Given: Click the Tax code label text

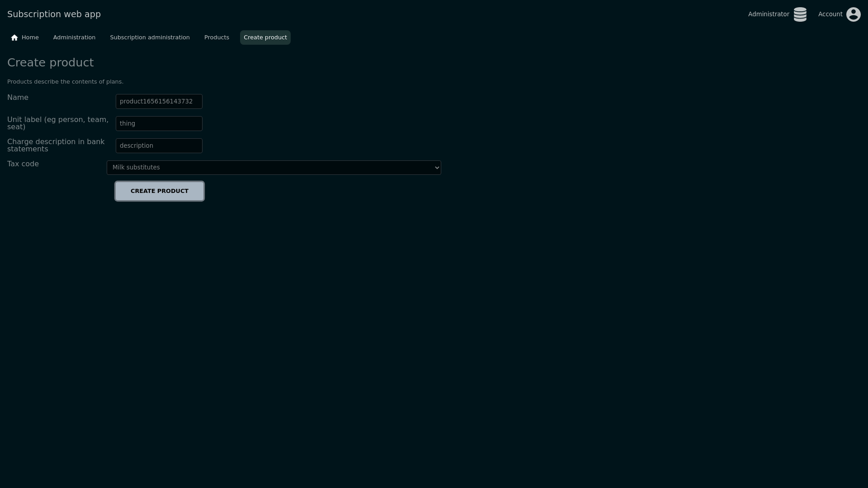Looking at the screenshot, I should pyautogui.click(x=23, y=164).
